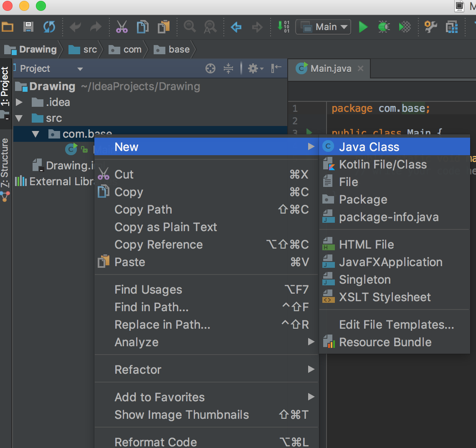Close the Main.java tab

click(361, 68)
